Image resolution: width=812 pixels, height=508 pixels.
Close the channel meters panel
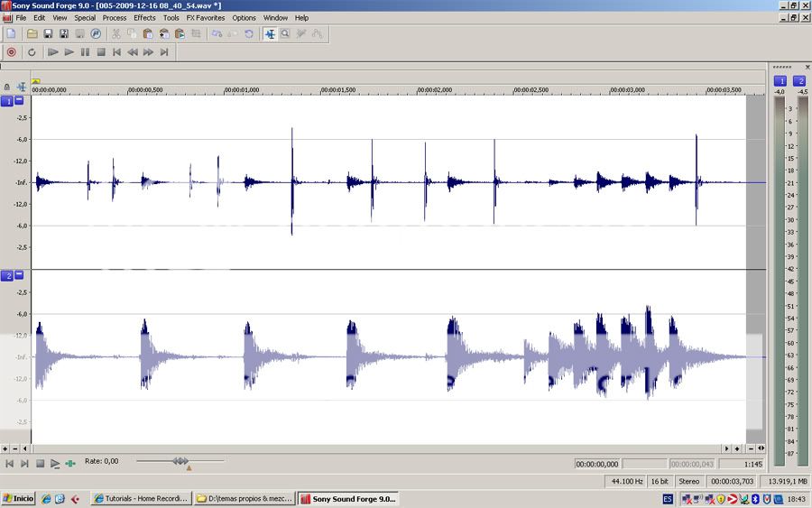click(x=807, y=68)
